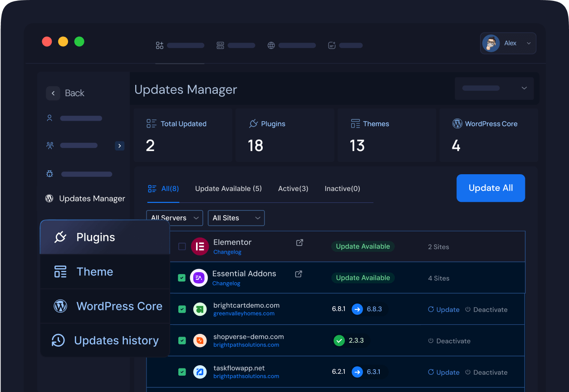
Task: Uncheck the brightcartdemo.com checkbox
Action: (182, 309)
